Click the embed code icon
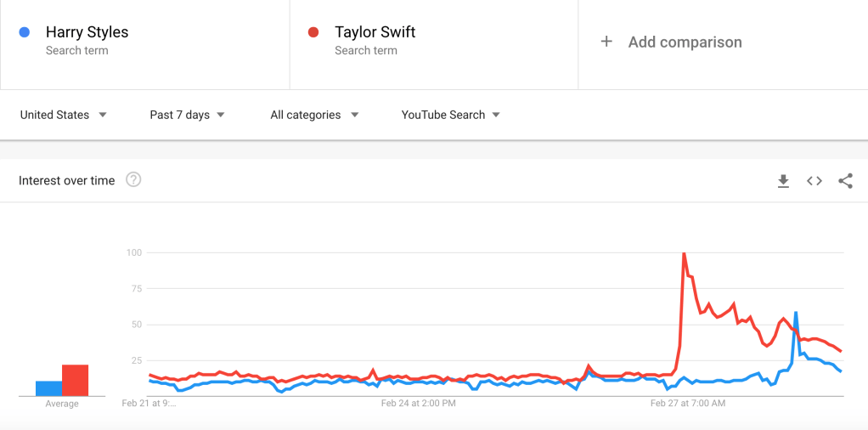 [x=814, y=180]
